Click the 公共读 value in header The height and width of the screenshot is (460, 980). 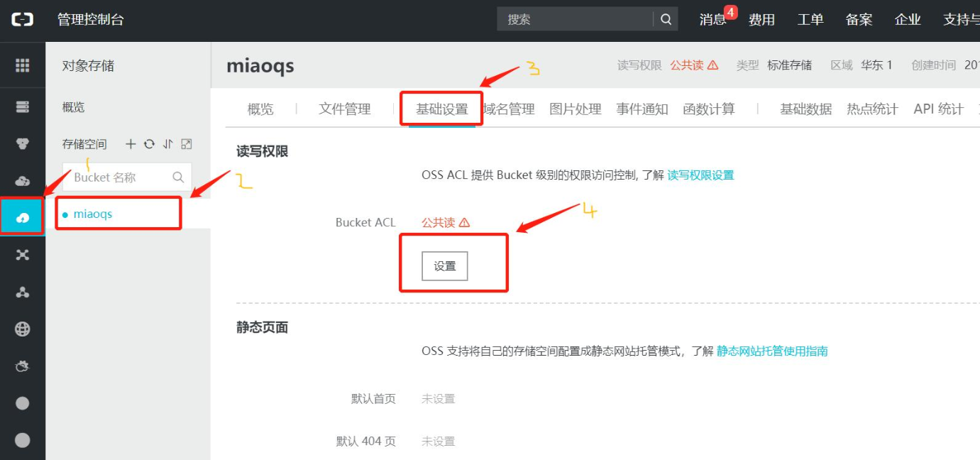coord(687,65)
